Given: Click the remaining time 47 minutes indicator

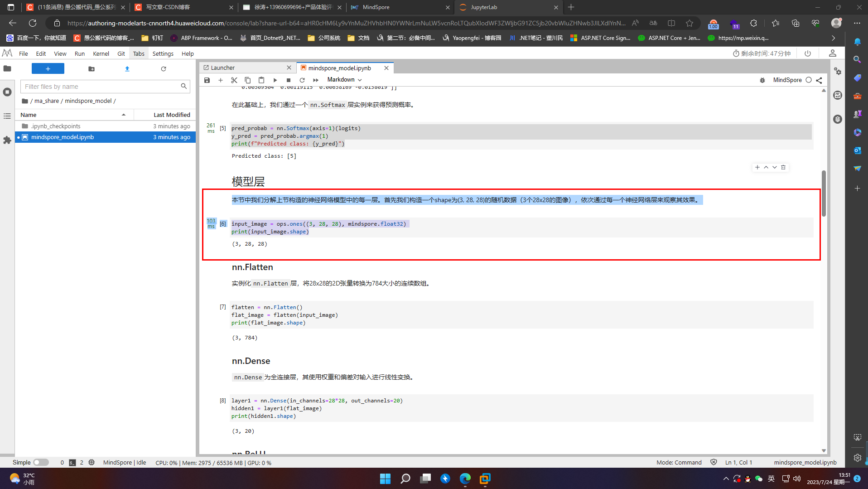Looking at the screenshot, I should coord(762,53).
